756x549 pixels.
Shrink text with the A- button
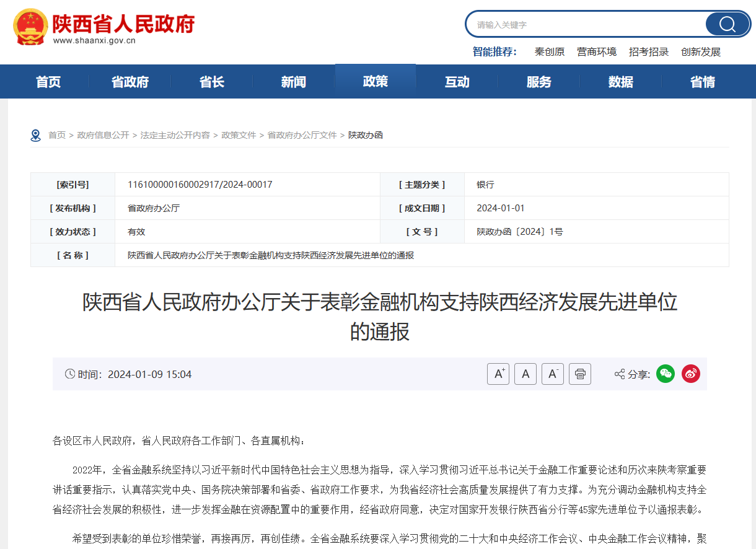coord(553,374)
